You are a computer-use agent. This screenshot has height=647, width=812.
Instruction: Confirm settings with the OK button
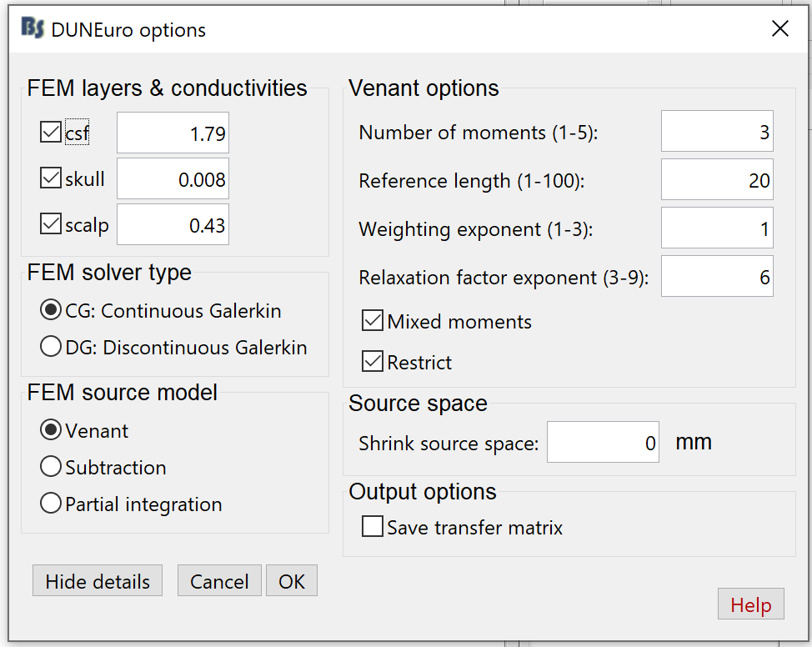292,581
